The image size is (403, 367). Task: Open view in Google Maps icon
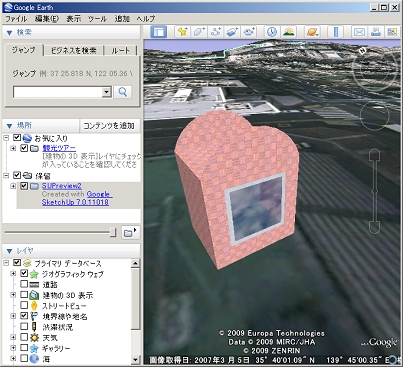point(392,32)
